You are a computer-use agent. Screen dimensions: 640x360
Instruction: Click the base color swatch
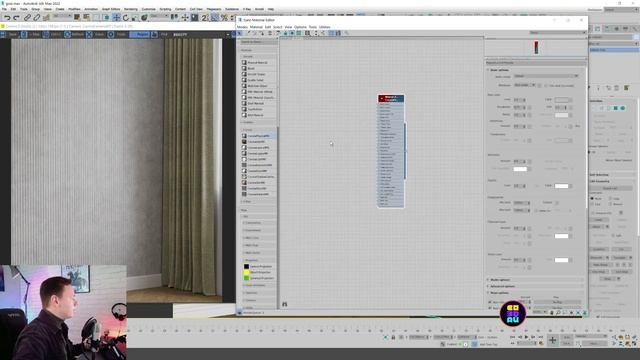point(561,100)
